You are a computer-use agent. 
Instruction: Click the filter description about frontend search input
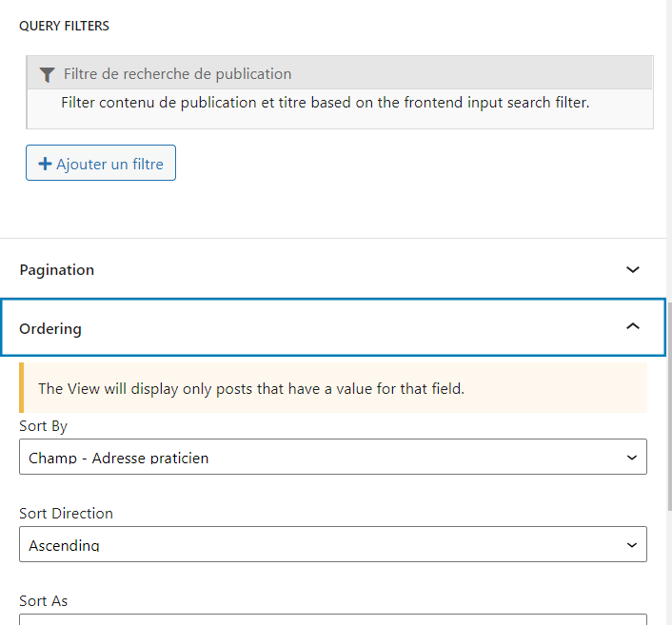(x=325, y=103)
